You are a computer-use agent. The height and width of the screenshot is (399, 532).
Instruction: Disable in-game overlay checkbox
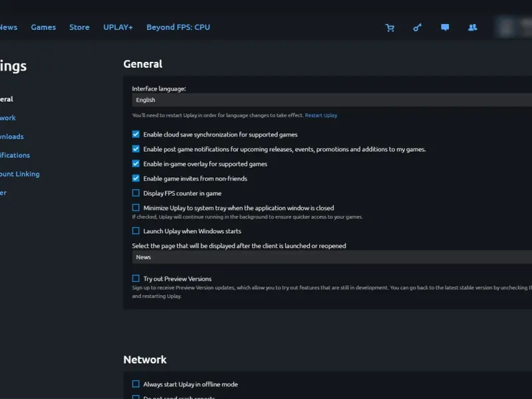pyautogui.click(x=136, y=164)
